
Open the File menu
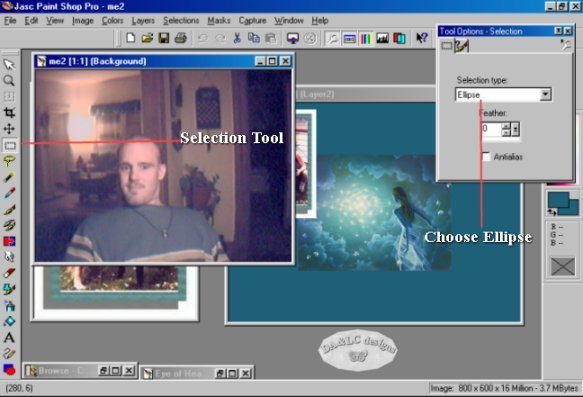10,20
